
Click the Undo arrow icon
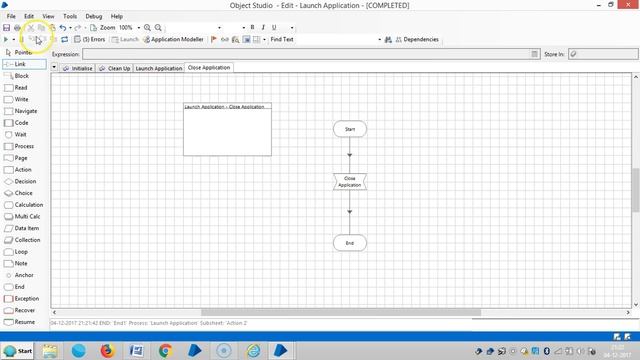pyautogui.click(x=62, y=28)
